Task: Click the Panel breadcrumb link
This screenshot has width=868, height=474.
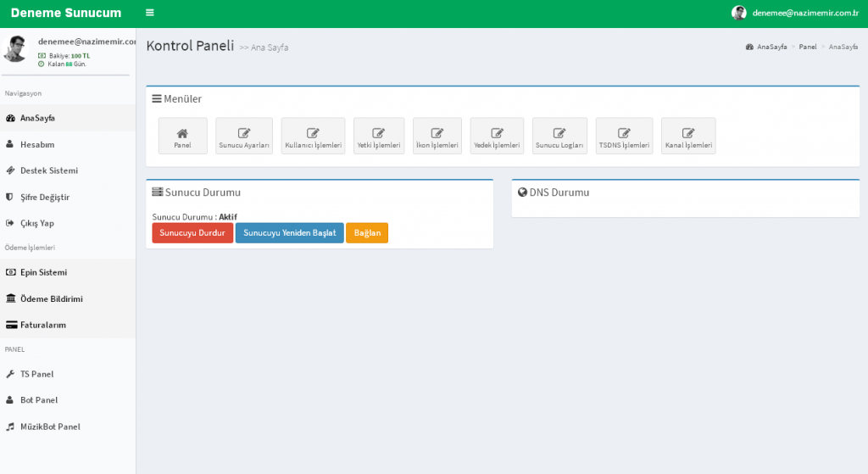Action: point(808,47)
